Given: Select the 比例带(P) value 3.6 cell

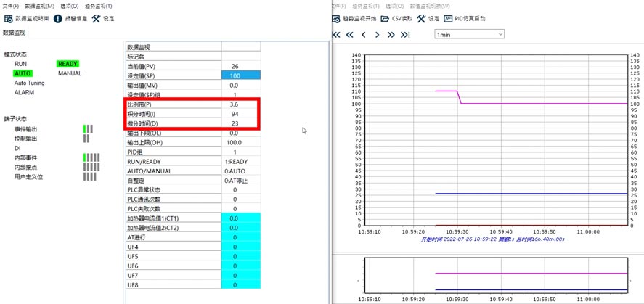Looking at the screenshot, I should (x=235, y=104).
